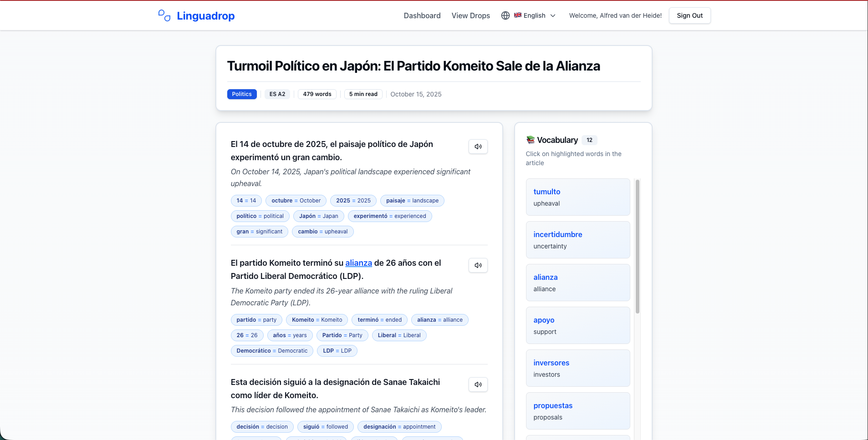Screen dimensions: 868x440
Task: Click the vocabulary list scrollbar
Action: coord(638,247)
